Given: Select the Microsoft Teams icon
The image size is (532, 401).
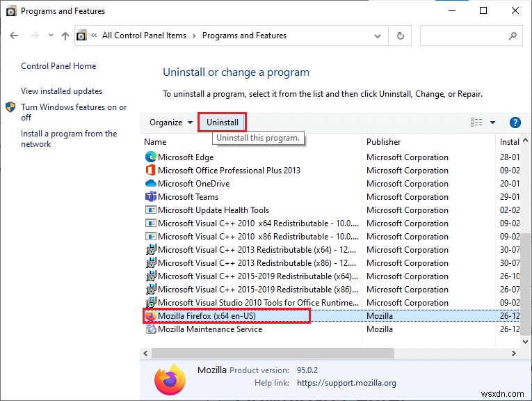Looking at the screenshot, I should (x=151, y=196).
